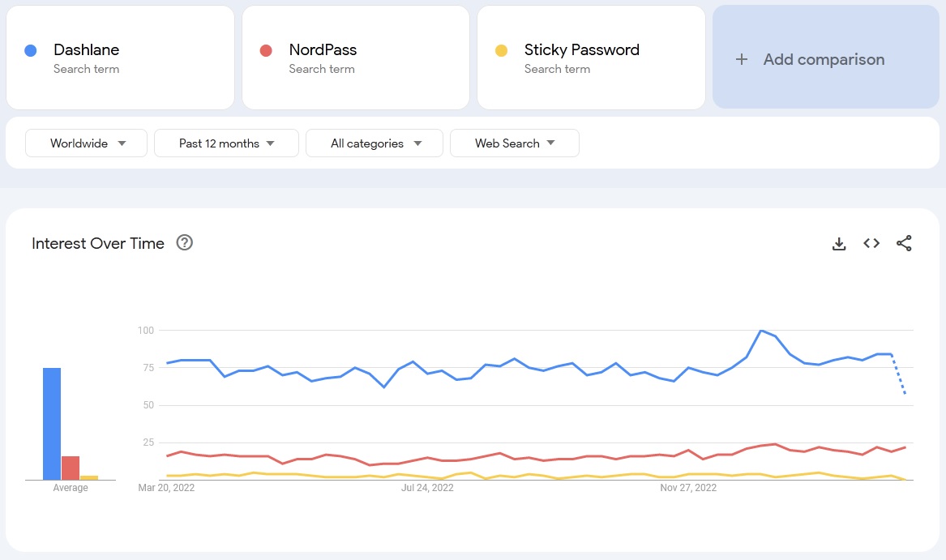Click the Dashlane peak at 100
Viewport: 946px width, 560px height.
pyautogui.click(x=761, y=331)
